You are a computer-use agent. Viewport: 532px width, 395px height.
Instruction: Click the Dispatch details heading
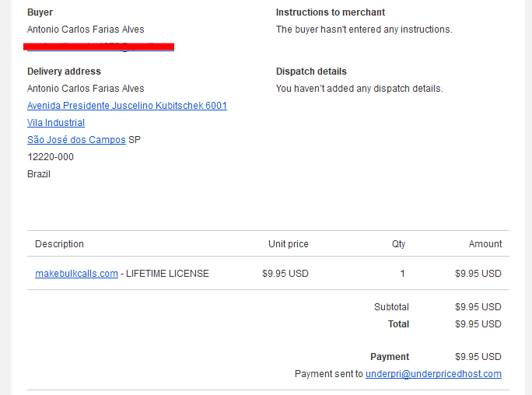tap(311, 72)
